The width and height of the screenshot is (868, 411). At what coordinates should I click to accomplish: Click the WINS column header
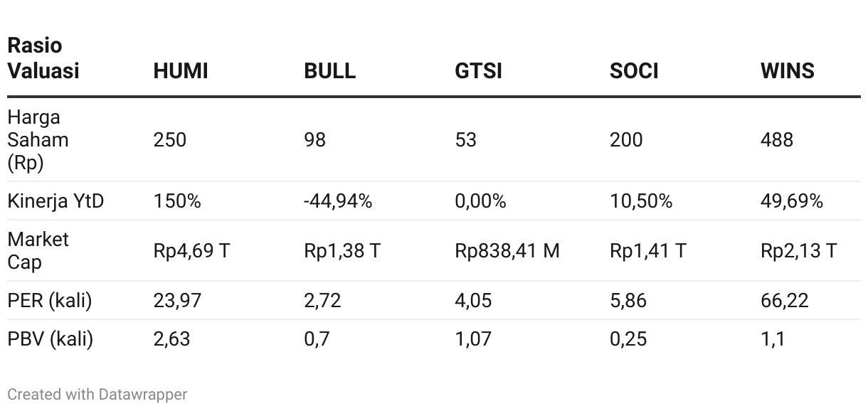(x=788, y=71)
